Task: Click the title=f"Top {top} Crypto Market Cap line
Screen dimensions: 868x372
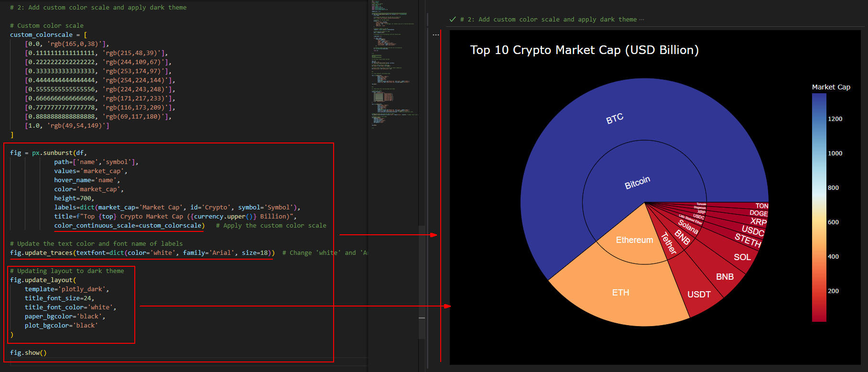Action: click(x=175, y=217)
